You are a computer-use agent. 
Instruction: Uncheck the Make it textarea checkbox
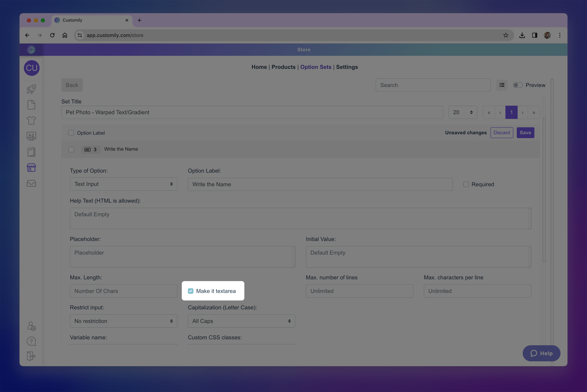pyautogui.click(x=191, y=291)
